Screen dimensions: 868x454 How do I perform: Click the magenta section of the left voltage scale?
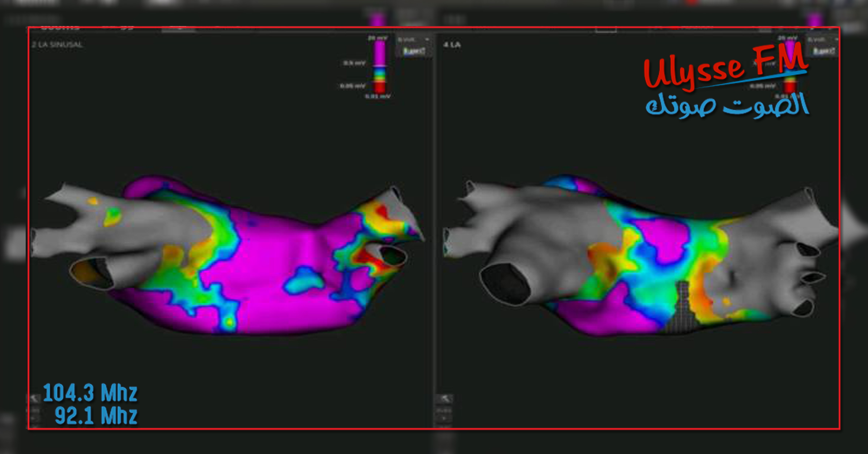point(379,52)
